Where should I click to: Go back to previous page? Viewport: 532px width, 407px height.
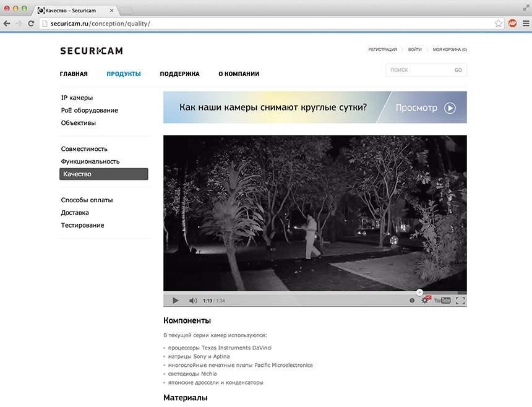click(7, 24)
